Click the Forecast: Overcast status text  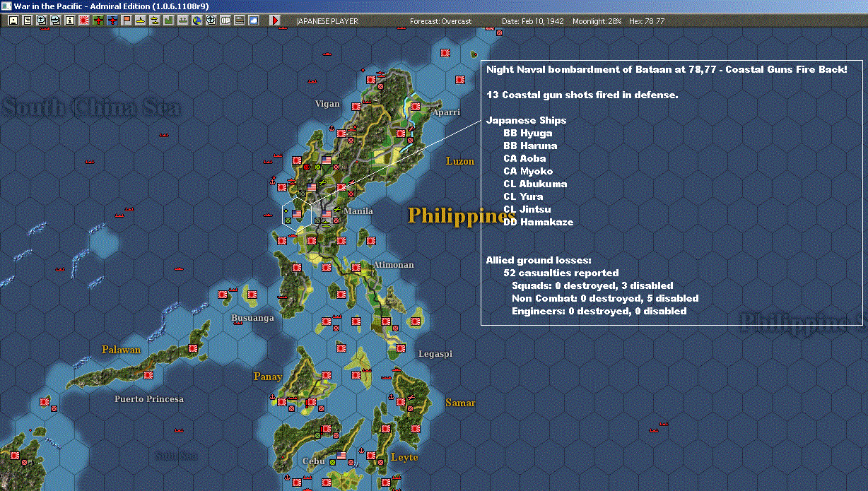tap(440, 21)
